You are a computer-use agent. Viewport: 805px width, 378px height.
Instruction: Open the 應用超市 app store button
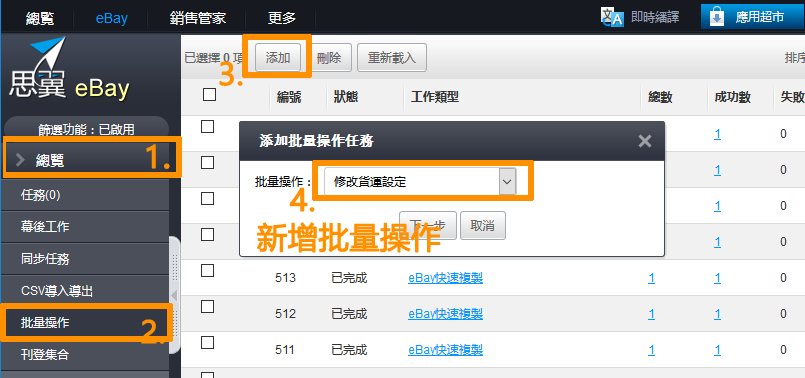(753, 17)
